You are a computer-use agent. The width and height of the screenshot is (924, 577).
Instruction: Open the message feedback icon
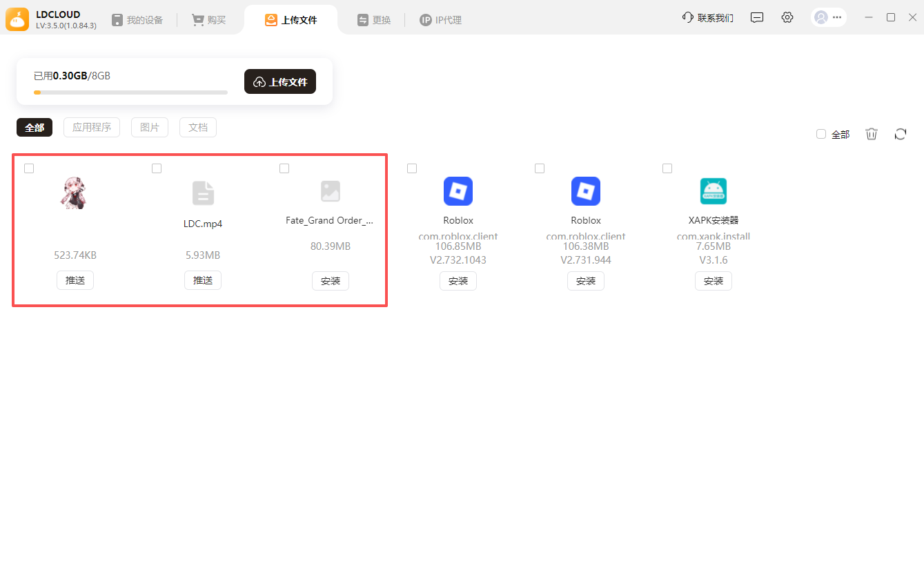click(757, 17)
